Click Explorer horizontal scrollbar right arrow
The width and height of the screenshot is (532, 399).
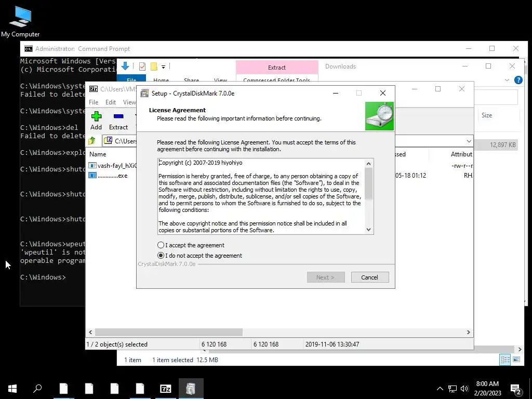pyautogui.click(x=520, y=349)
